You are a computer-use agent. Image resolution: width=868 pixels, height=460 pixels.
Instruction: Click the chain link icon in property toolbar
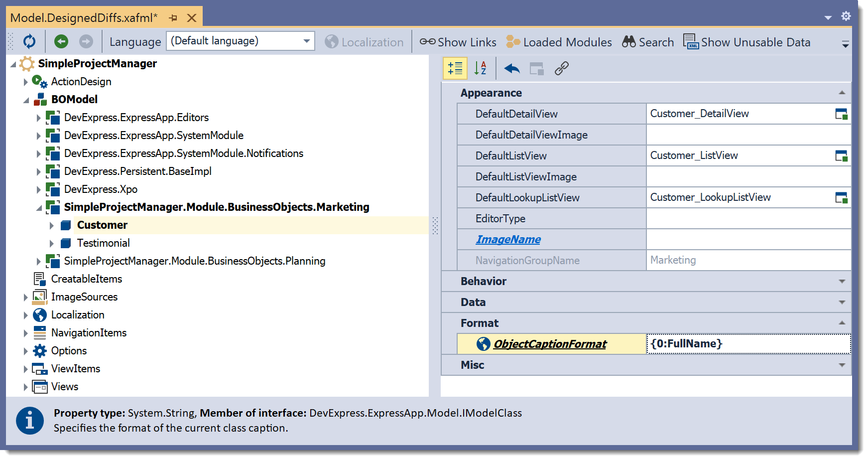(562, 68)
